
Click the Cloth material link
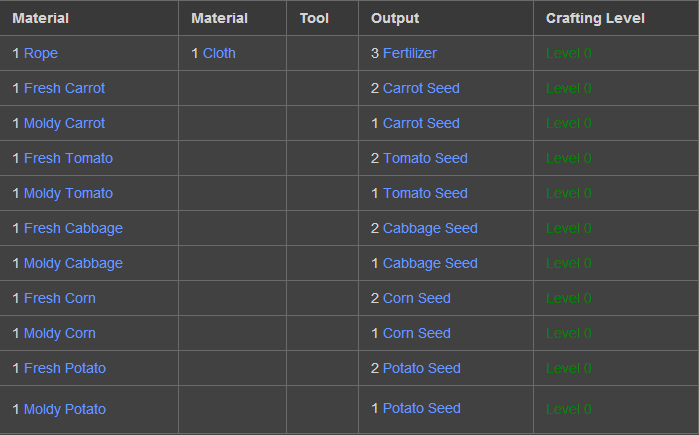[x=219, y=53]
